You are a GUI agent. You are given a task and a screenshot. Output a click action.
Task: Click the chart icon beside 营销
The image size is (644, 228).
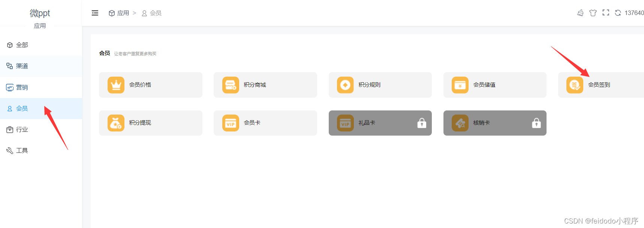point(10,88)
